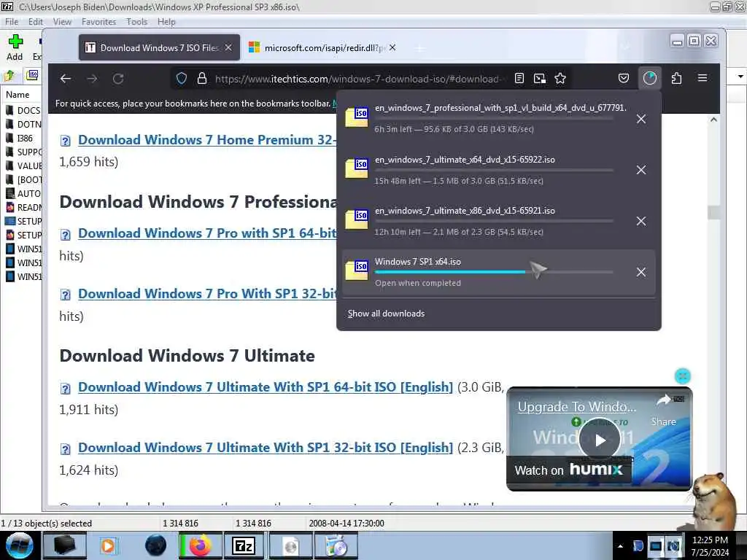Open Windows 7 Ultimate SP1 64-bit ISO link
The height and width of the screenshot is (560, 747).
(x=266, y=387)
